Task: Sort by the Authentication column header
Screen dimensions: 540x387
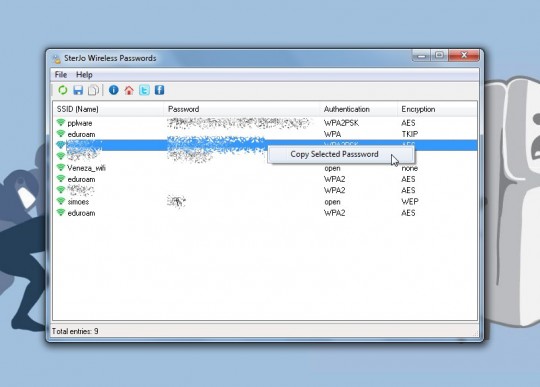Action: pyautogui.click(x=359, y=109)
